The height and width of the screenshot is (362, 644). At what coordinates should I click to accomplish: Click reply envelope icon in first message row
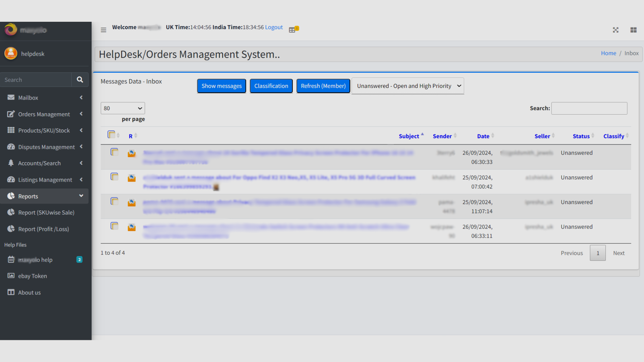coord(131,154)
